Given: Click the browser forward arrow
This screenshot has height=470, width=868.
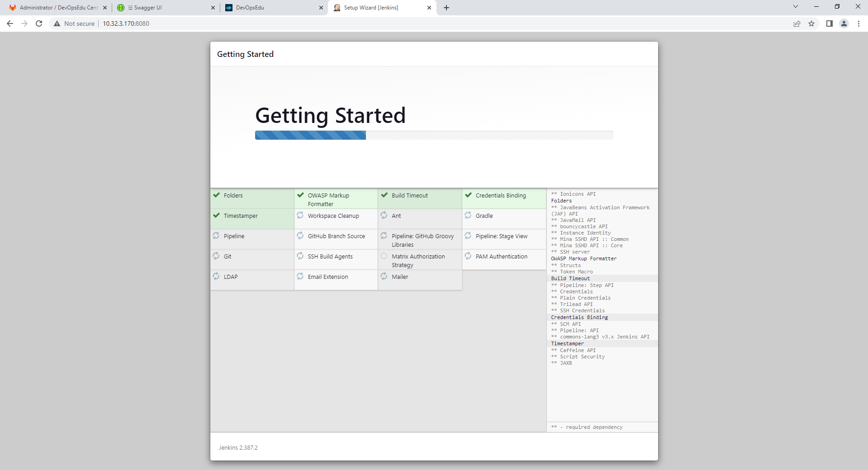Looking at the screenshot, I should point(24,23).
